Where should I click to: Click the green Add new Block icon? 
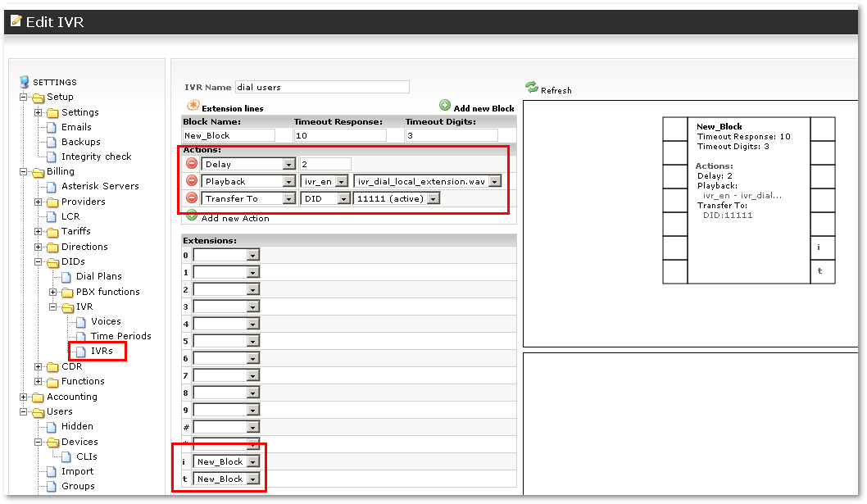(x=445, y=106)
